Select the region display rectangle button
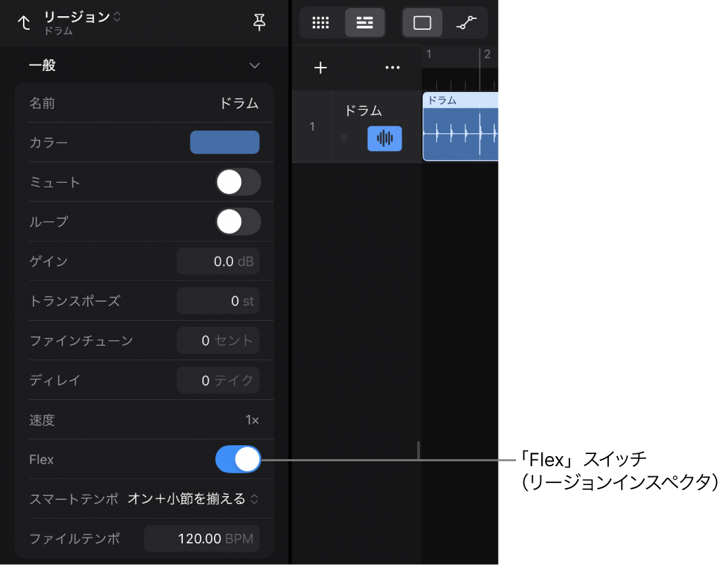The height and width of the screenshot is (565, 728). point(422,22)
